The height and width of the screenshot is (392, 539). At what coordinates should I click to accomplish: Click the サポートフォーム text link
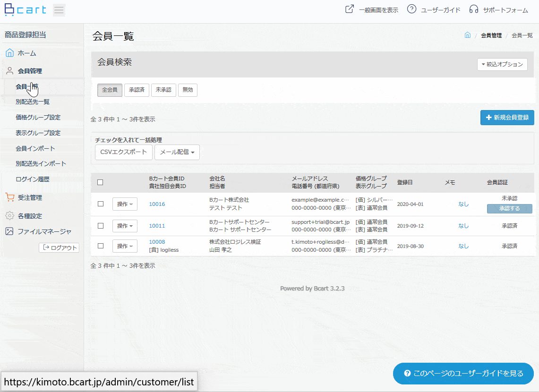pyautogui.click(x=505, y=10)
